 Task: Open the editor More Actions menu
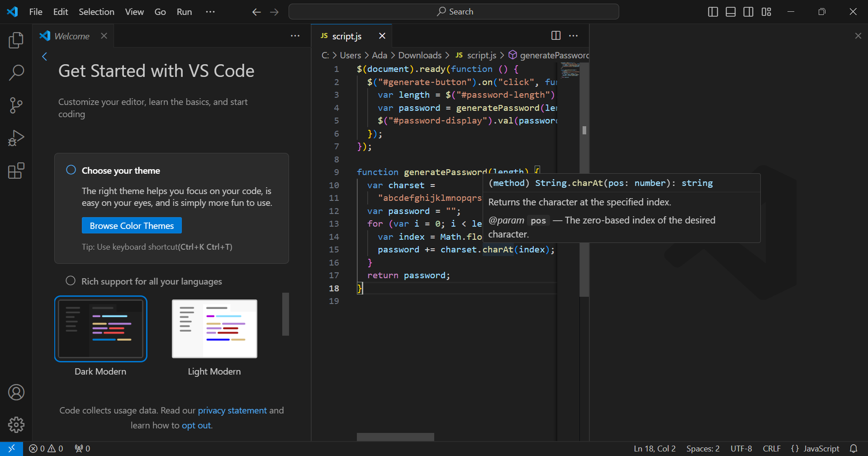tap(574, 35)
